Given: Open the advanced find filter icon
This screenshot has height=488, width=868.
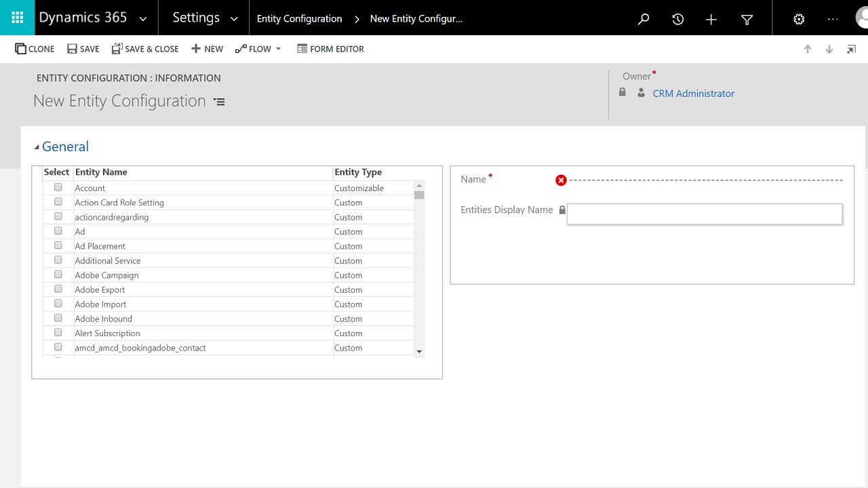Looking at the screenshot, I should click(747, 20).
